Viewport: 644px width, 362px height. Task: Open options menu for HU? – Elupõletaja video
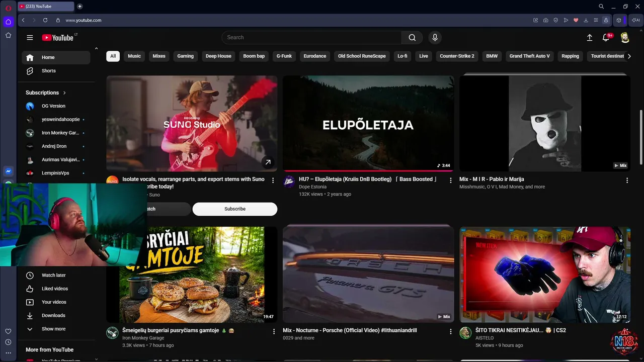pyautogui.click(x=450, y=180)
